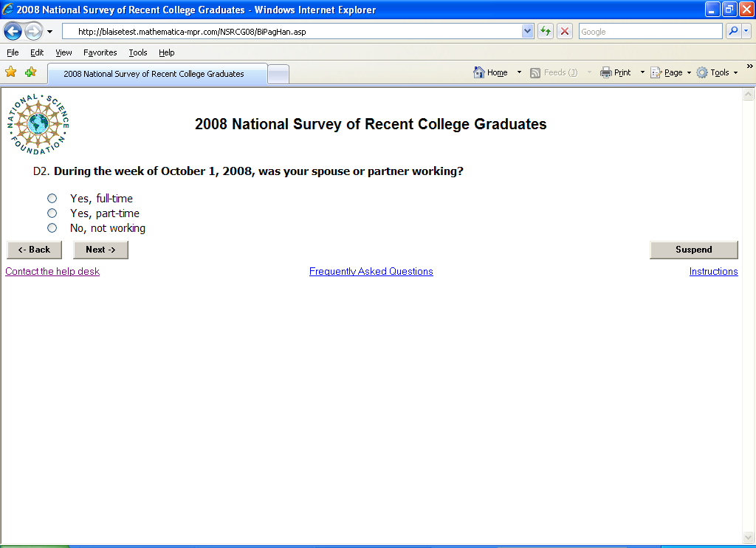
Task: Click the '<- Back' survey button
Action: (x=34, y=250)
